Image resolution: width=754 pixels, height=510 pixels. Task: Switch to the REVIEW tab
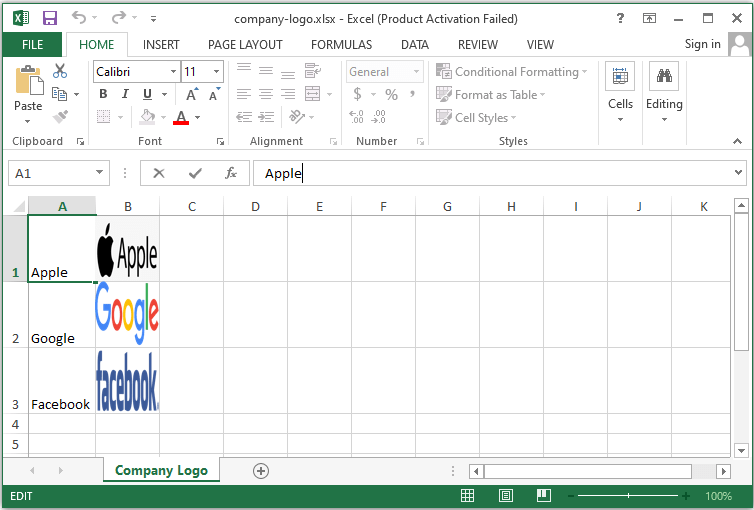478,45
